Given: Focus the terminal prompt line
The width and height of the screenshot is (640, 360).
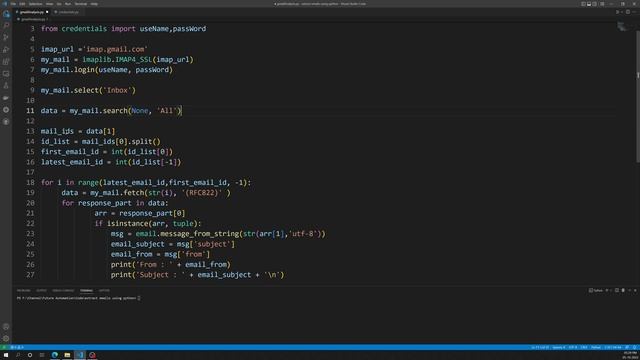Looking at the screenshot, I should pyautogui.click(x=78, y=298).
